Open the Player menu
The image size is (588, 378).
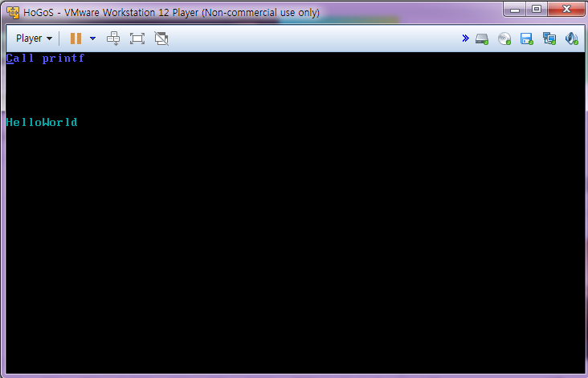click(x=34, y=39)
